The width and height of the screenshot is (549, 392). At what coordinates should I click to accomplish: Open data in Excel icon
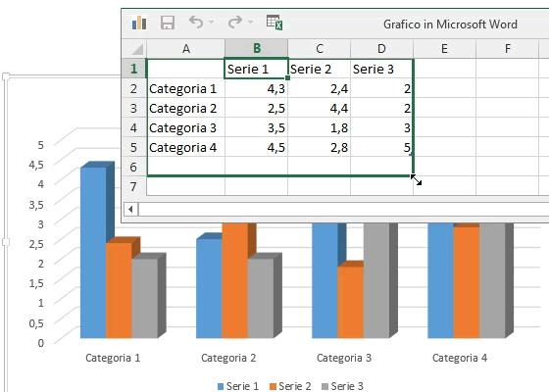(x=274, y=23)
